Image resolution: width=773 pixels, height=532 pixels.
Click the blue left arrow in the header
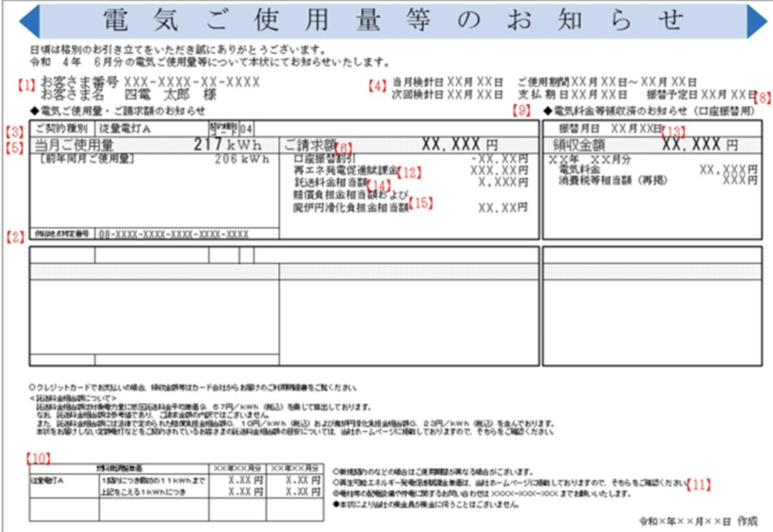[x=29, y=21]
